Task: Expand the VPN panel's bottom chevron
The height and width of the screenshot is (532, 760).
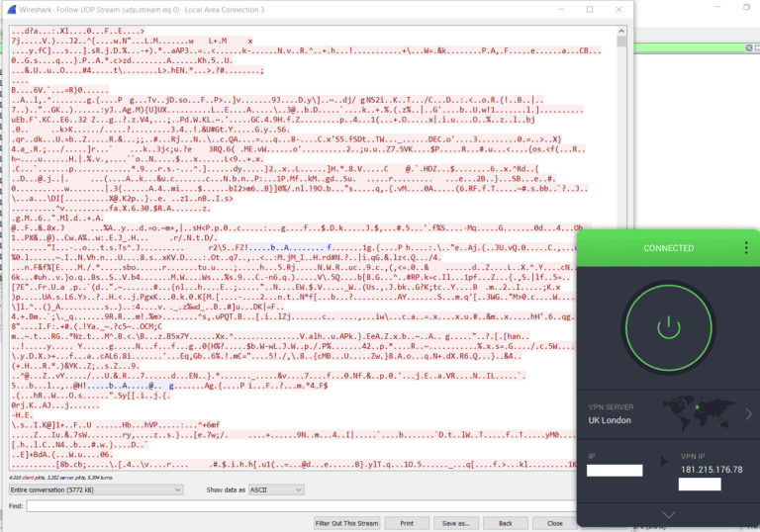Action: click(669, 514)
